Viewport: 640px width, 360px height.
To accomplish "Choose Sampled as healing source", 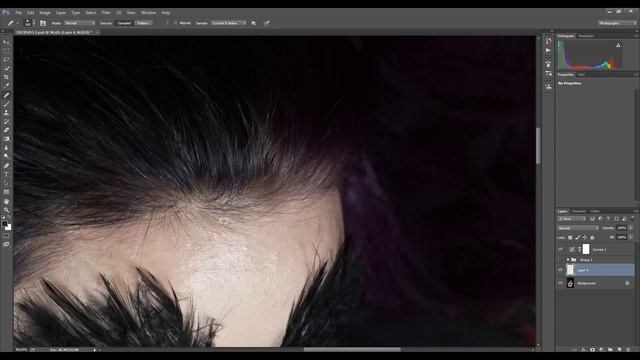I will pyautogui.click(x=124, y=23).
